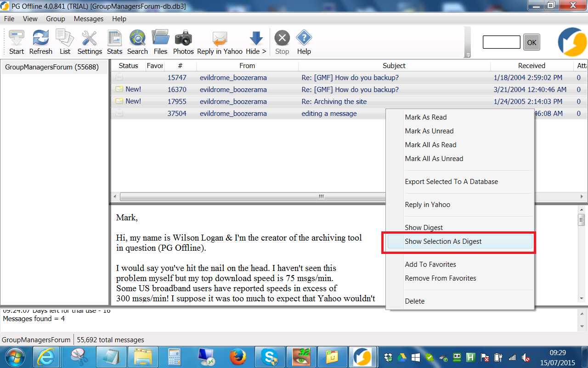
Task: Click the PG Offline logo at top right
Action: (572, 42)
